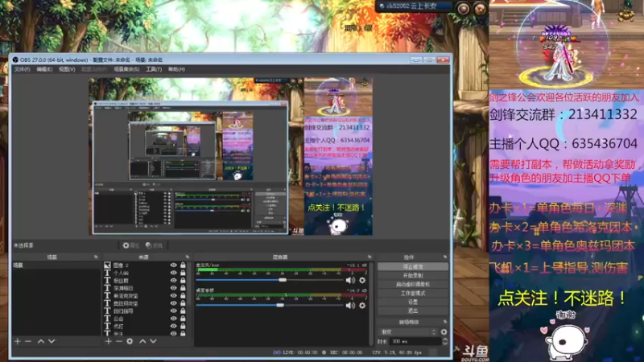Select 场景 in the Scenes list
The height and width of the screenshot is (362, 644).
[x=56, y=265]
